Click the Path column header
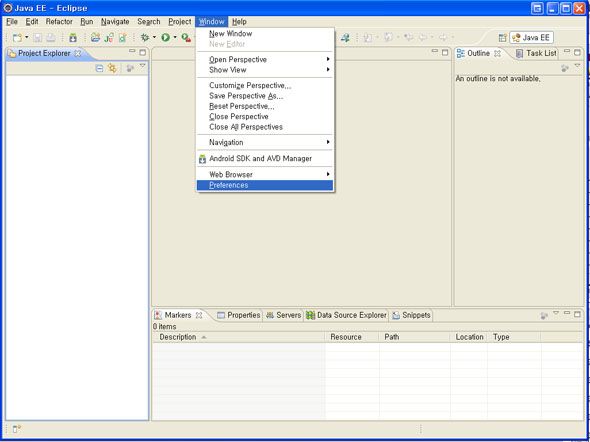The width and height of the screenshot is (590, 442). (414, 337)
